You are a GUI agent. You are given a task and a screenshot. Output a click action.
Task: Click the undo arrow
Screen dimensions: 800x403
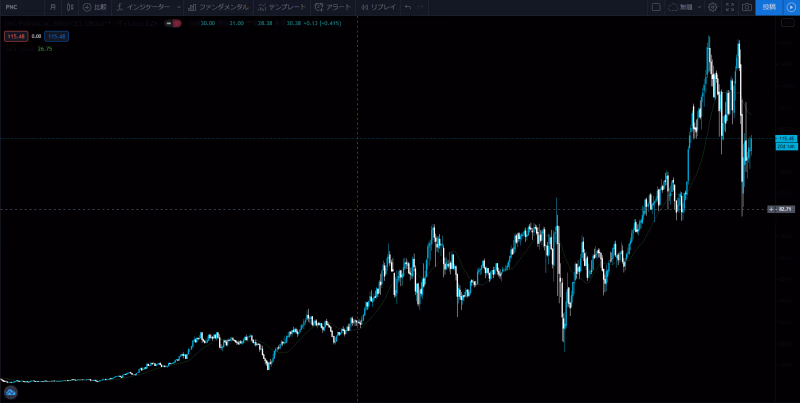(x=408, y=7)
